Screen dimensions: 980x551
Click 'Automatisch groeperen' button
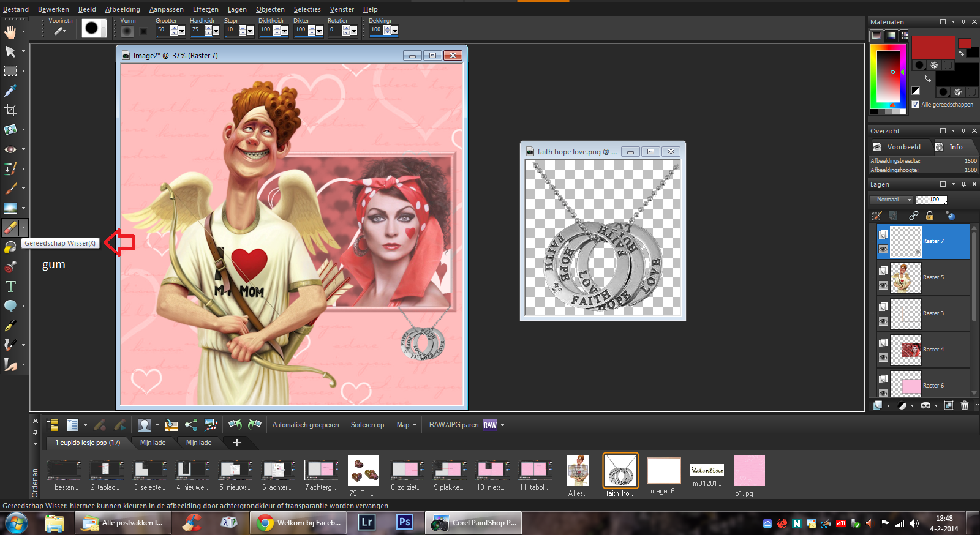tap(306, 425)
